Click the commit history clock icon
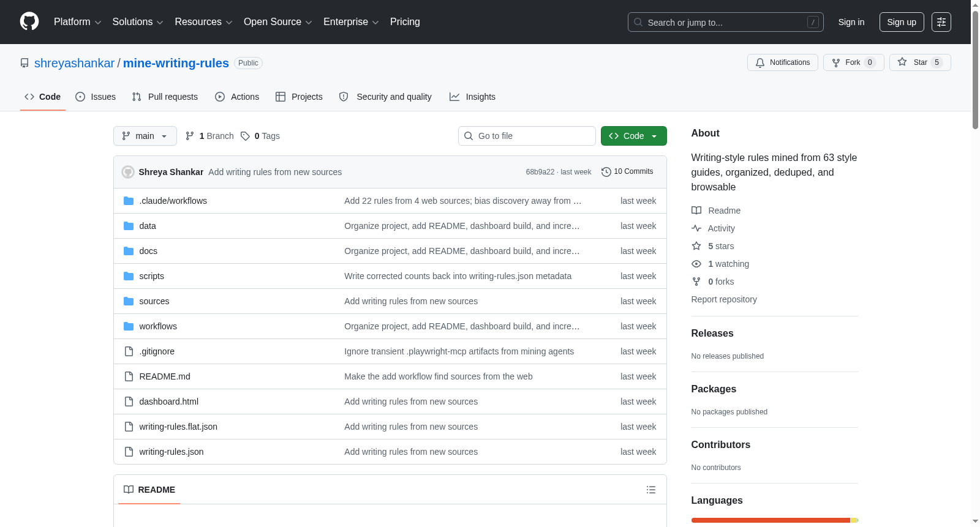This screenshot has height=527, width=980. [x=606, y=172]
